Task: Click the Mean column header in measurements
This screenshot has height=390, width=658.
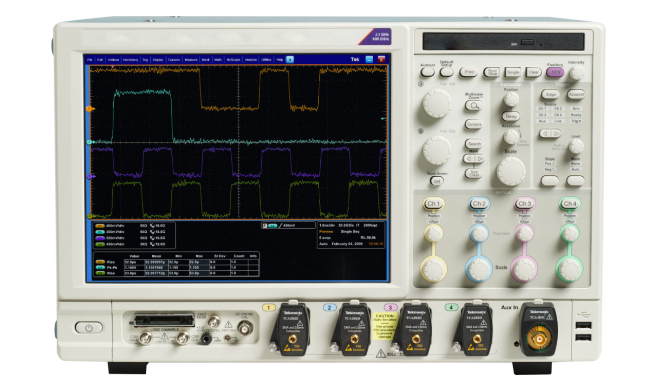Action: pyautogui.click(x=156, y=256)
